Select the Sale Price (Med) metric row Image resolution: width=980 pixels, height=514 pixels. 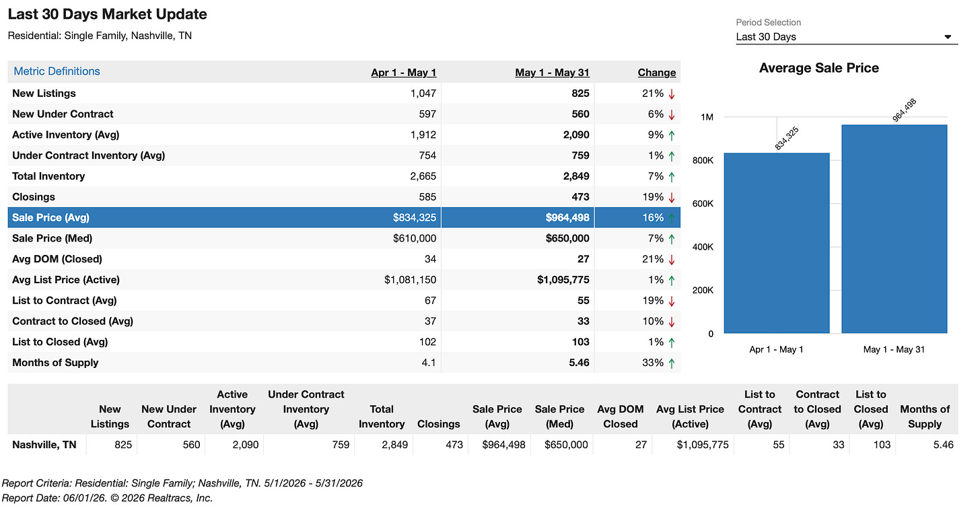(344, 238)
